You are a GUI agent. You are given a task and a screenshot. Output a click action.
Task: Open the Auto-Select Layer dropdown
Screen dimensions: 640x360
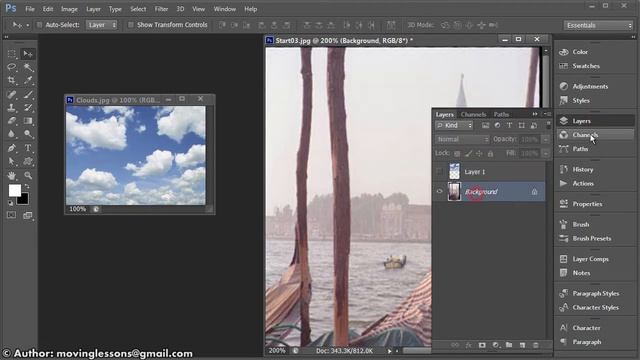[x=101, y=25]
